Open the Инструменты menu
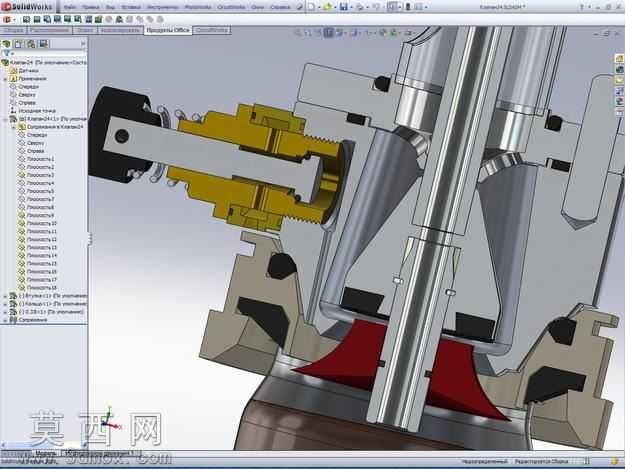 coord(162,7)
